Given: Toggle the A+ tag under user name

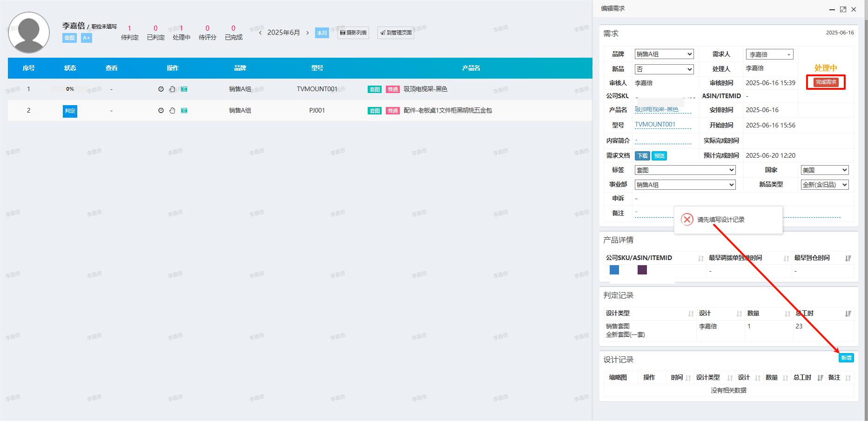Looking at the screenshot, I should pos(87,38).
